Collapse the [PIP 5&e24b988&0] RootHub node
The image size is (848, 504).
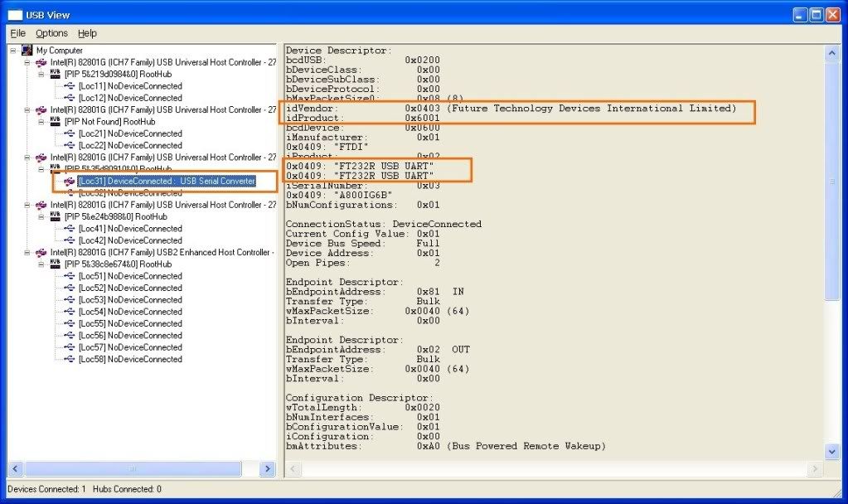tap(41, 217)
